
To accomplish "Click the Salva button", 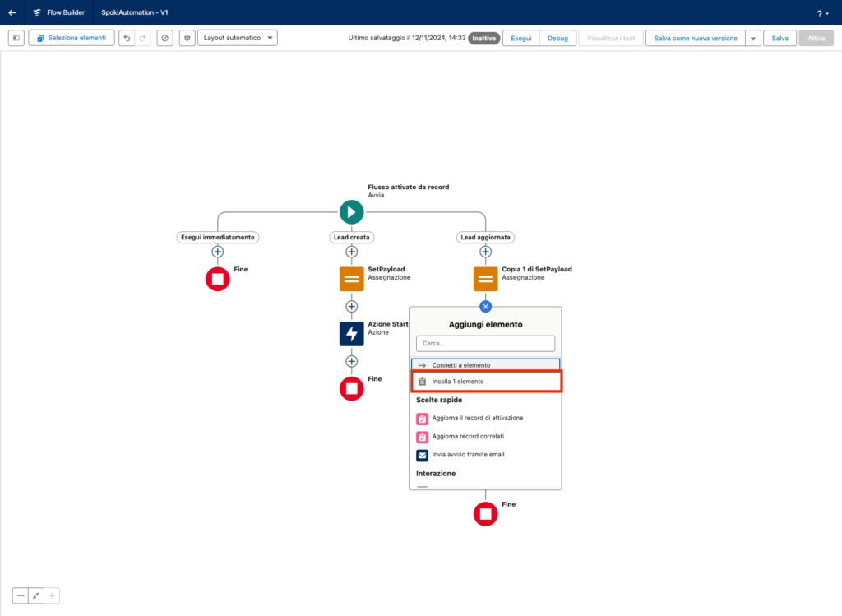I will tap(780, 38).
